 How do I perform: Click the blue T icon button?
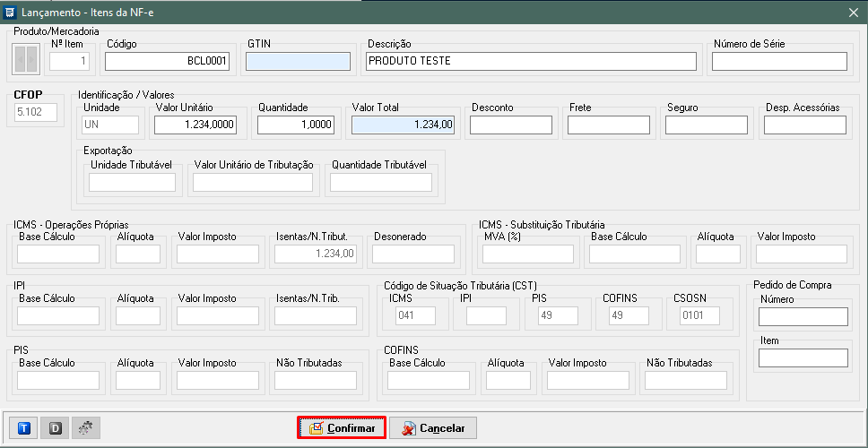(24, 428)
